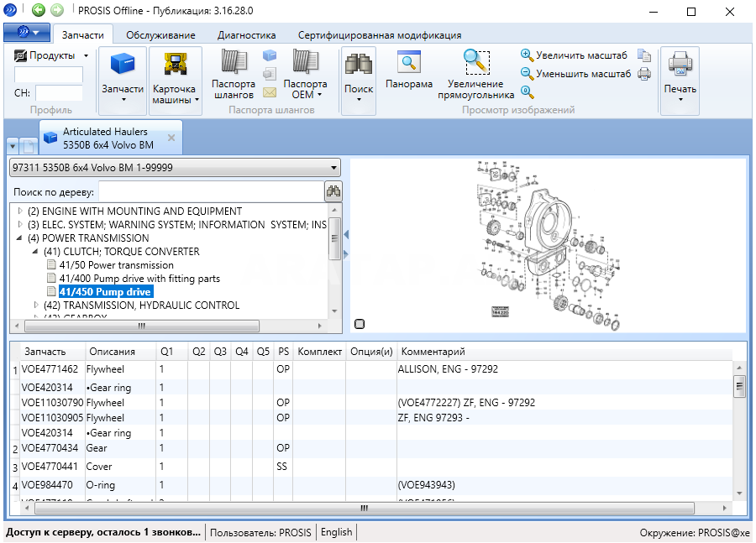
Task: Expand (3) ELEC. SYSTEM node
Action: click(20, 225)
